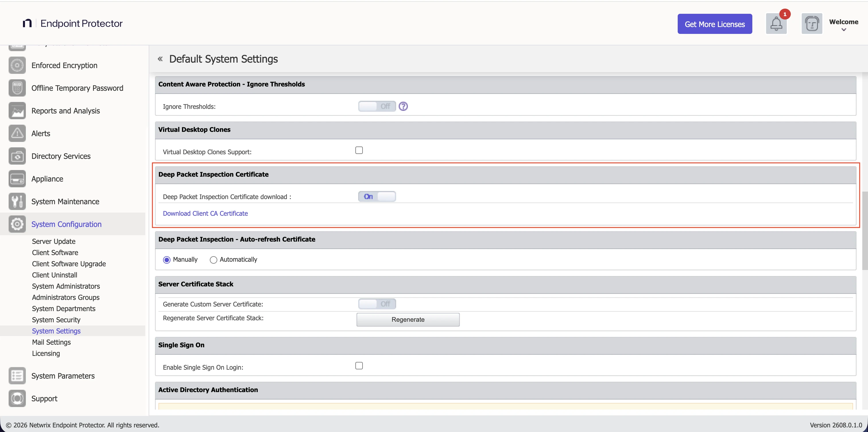Click Get More Licenses button
Image resolution: width=868 pixels, height=432 pixels.
(715, 24)
